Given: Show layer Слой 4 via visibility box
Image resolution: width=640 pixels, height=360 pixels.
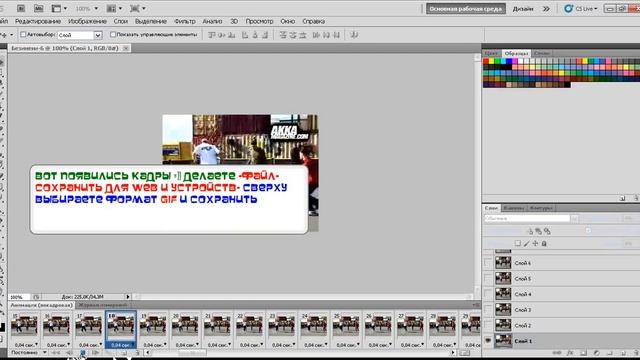Looking at the screenshot, I should tap(488, 294).
